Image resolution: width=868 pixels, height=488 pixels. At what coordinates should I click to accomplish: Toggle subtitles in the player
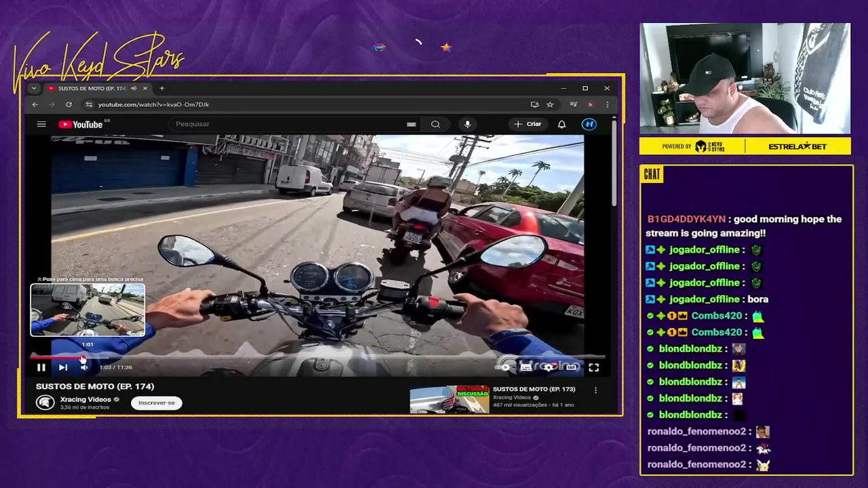(526, 367)
